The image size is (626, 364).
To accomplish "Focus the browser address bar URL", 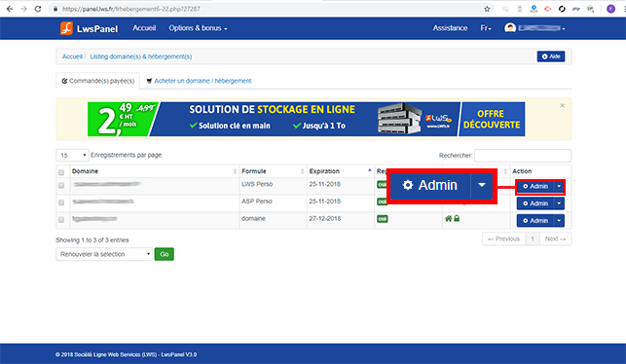I will 131,9.
